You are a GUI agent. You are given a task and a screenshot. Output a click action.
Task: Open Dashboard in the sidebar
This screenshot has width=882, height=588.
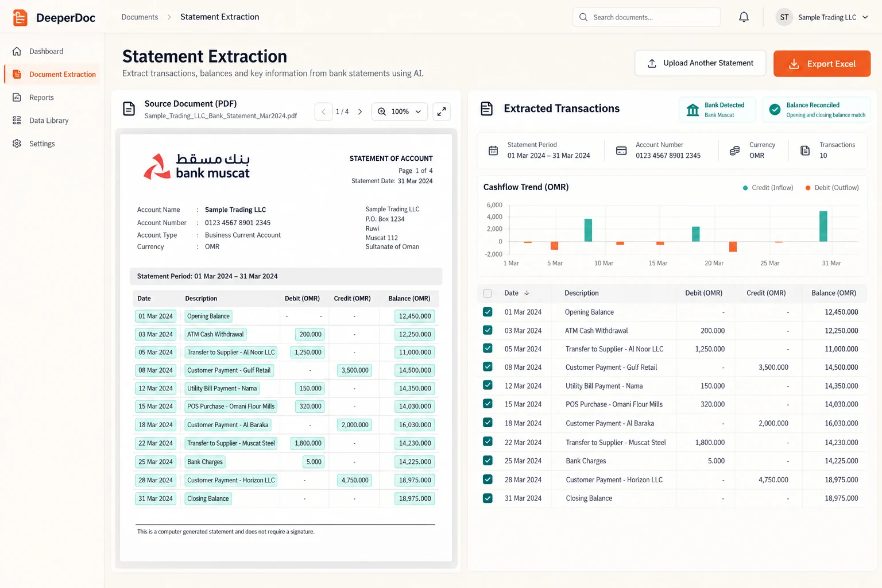(52, 51)
